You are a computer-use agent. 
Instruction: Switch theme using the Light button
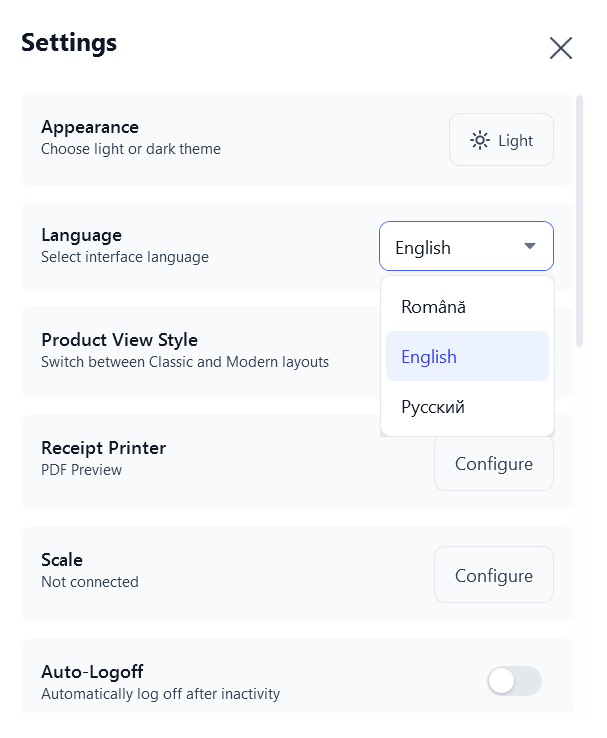tap(501, 140)
